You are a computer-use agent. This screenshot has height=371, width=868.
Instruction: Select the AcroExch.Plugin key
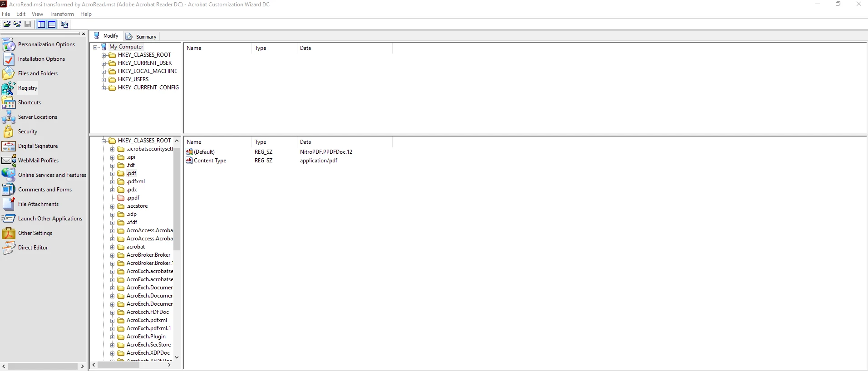[146, 337]
